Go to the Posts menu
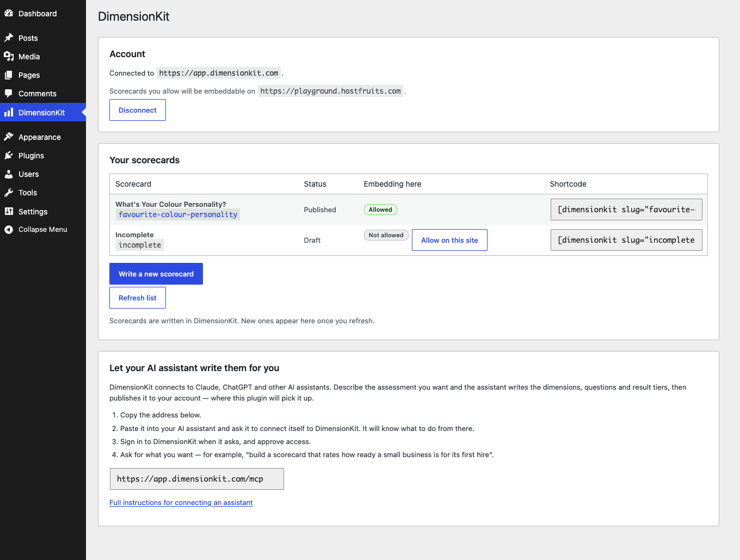This screenshot has width=740, height=560. coord(28,38)
